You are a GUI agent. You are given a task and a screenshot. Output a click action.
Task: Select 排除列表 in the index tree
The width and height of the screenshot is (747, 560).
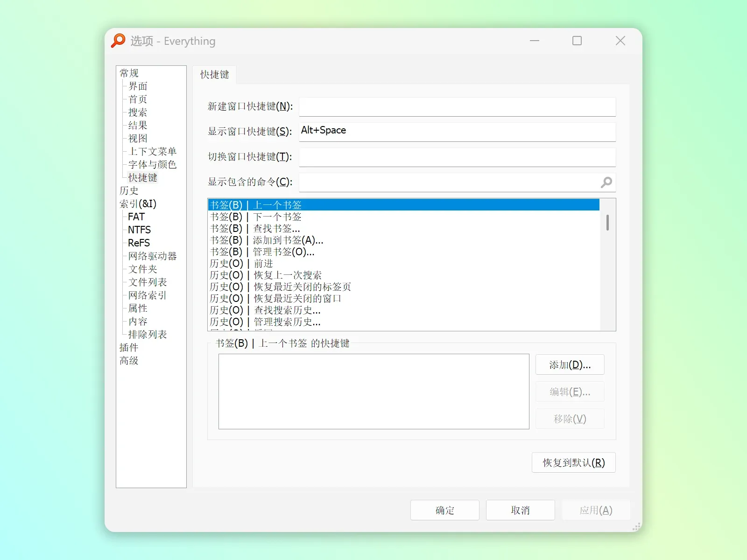pos(148,335)
